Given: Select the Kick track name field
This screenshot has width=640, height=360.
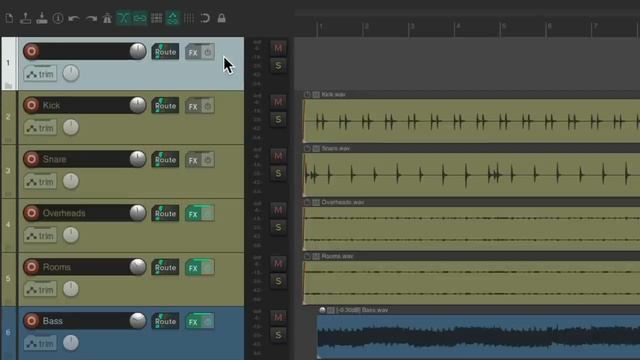Looking at the screenshot, I should [x=85, y=105].
